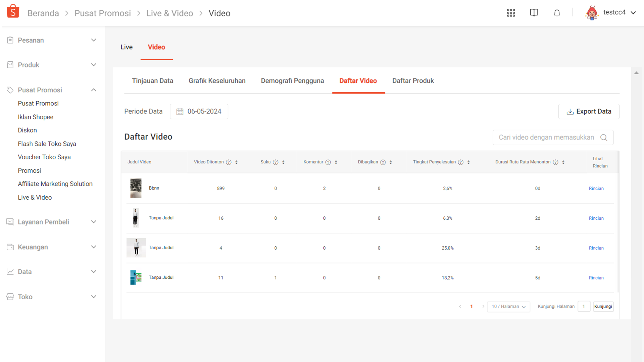Open the apps grid icon in top bar

(511, 12)
